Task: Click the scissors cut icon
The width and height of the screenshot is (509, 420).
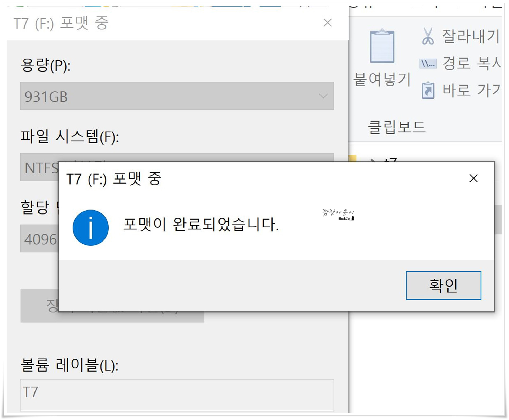Action: [x=428, y=36]
